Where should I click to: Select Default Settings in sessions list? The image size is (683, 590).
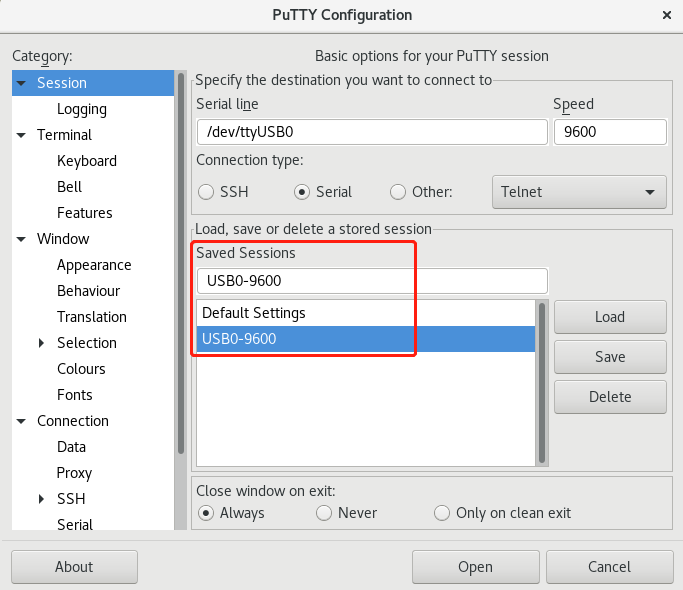[254, 313]
